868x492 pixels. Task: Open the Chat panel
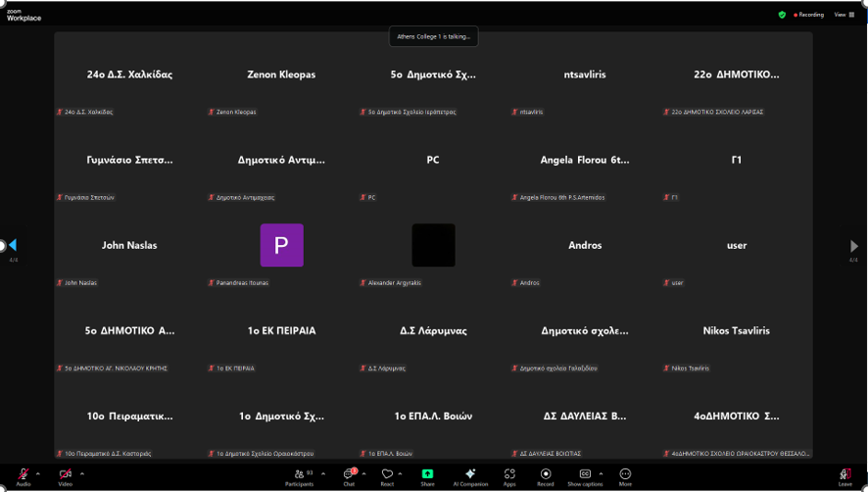(x=349, y=475)
